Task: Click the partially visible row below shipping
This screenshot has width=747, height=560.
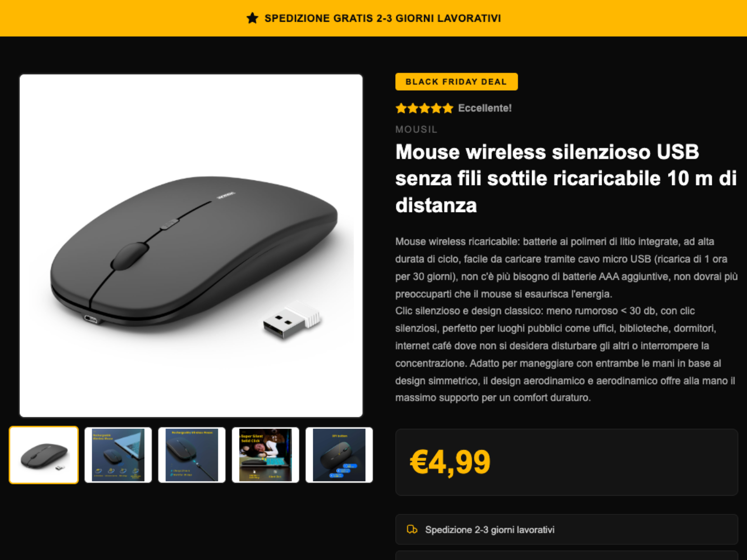Action: coord(566,555)
